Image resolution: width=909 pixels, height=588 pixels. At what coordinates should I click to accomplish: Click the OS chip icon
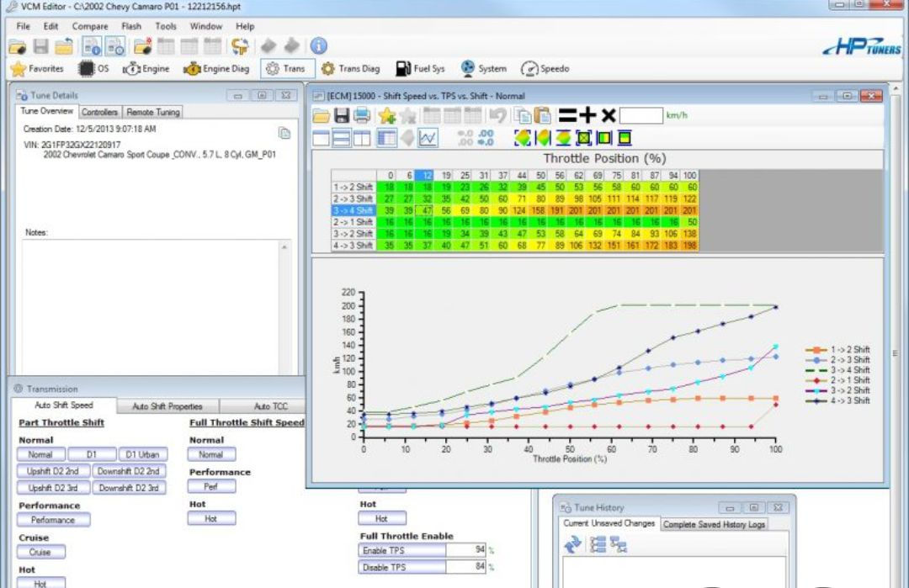coord(86,69)
